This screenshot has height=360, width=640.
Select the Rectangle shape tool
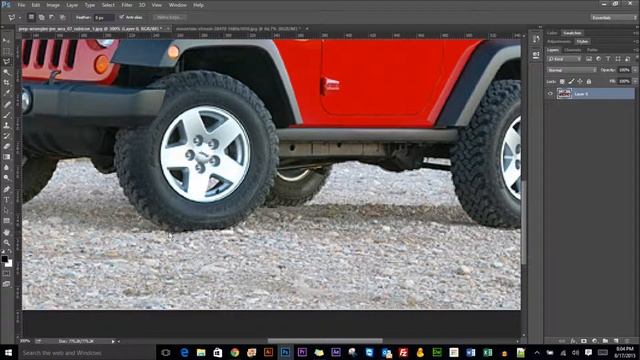7,221
